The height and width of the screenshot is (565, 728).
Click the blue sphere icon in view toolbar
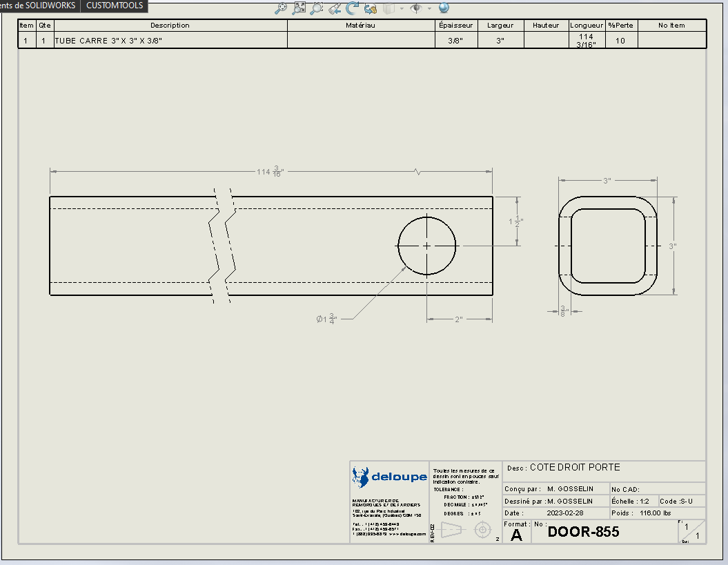(444, 8)
